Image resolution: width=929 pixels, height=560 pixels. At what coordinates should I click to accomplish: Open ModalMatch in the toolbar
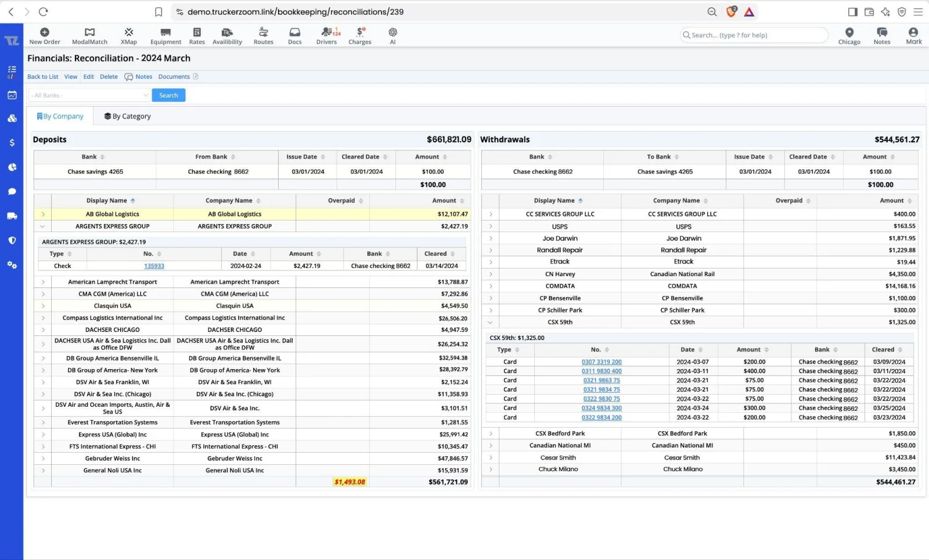tap(89, 35)
